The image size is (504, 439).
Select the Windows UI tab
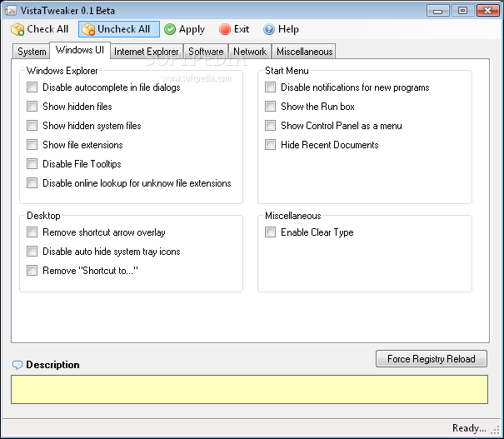pos(80,50)
